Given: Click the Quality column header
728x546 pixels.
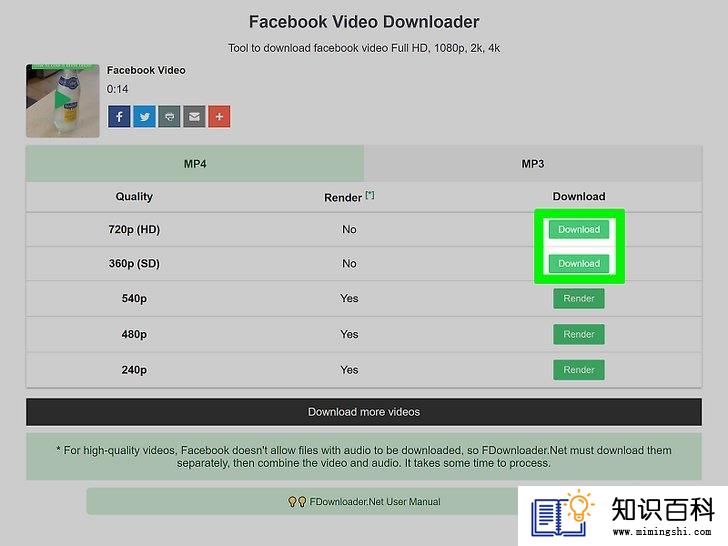Looking at the screenshot, I should tap(134, 196).
